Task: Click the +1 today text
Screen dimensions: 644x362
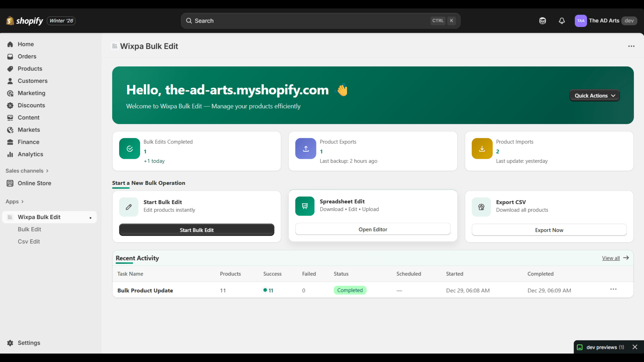Action: point(155,161)
